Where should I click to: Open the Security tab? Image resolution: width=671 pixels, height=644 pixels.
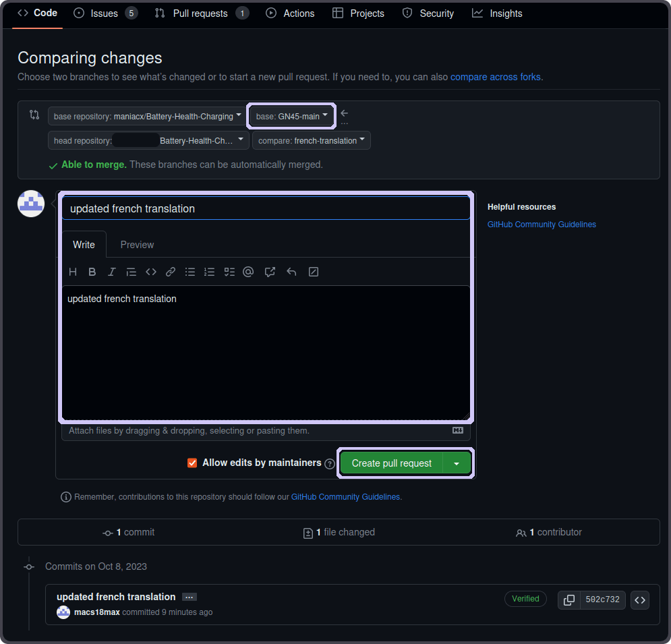[428, 13]
